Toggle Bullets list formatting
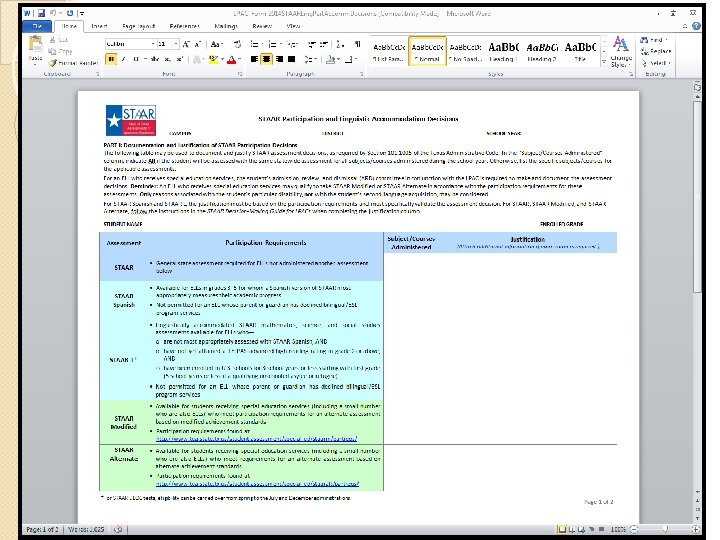This screenshot has width=720, height=540. click(254, 45)
